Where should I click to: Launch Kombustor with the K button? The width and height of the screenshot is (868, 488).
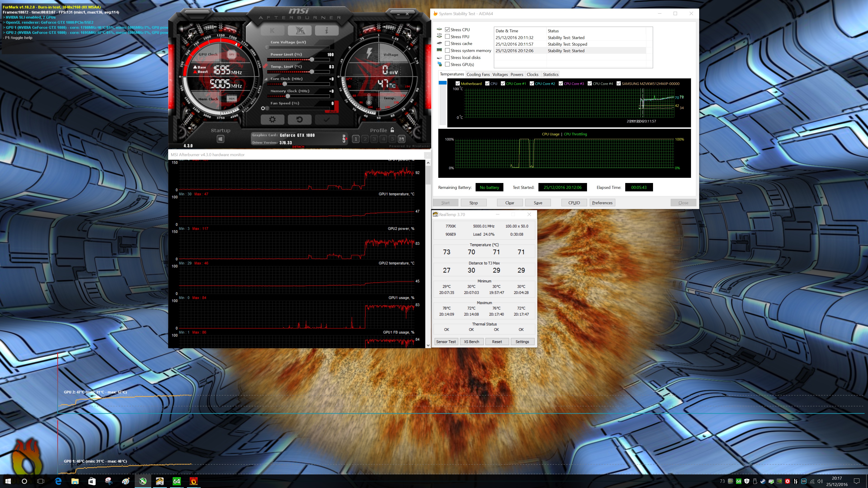pos(272,31)
